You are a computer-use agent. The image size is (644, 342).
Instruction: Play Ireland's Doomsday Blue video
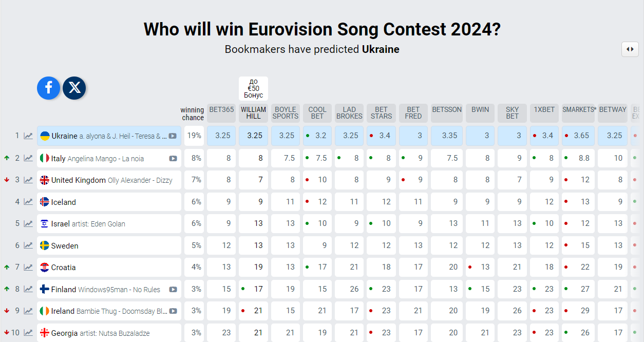click(x=173, y=311)
